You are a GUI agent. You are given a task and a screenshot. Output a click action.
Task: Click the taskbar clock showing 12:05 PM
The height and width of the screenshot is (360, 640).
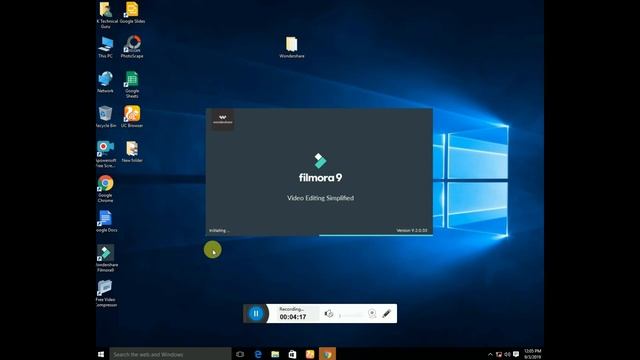pyautogui.click(x=533, y=354)
